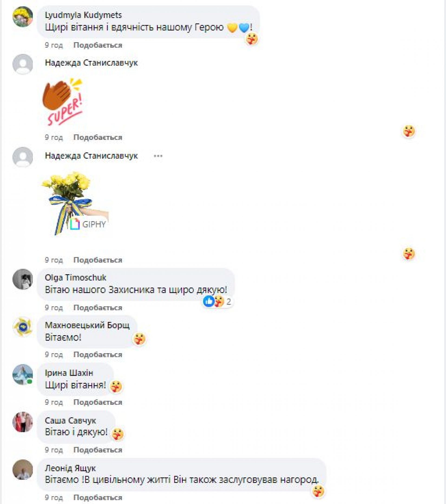Play the yellow flowers GIPHY image
The width and height of the screenshot is (446, 504).
pos(75,203)
